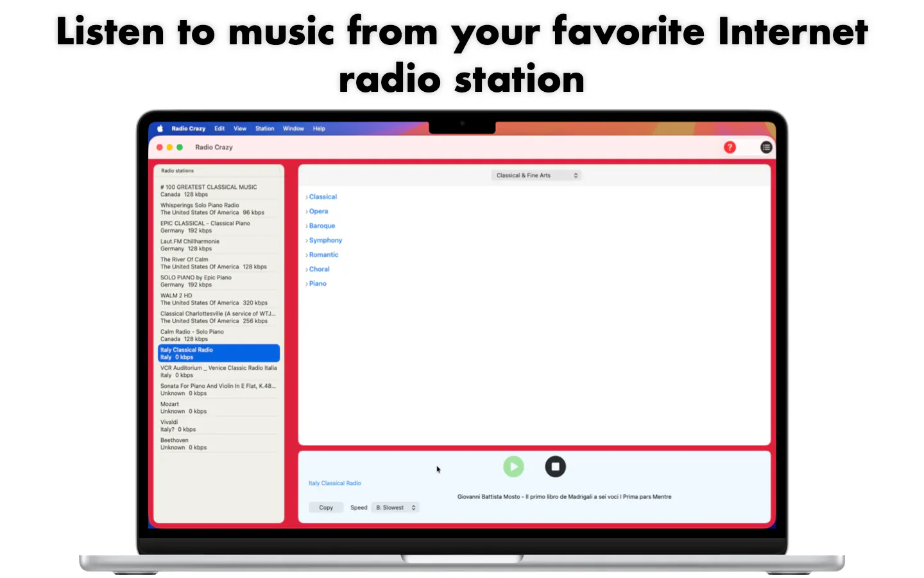The width and height of the screenshot is (924, 578).
Task: Click the green zoom window button
Action: point(180,147)
